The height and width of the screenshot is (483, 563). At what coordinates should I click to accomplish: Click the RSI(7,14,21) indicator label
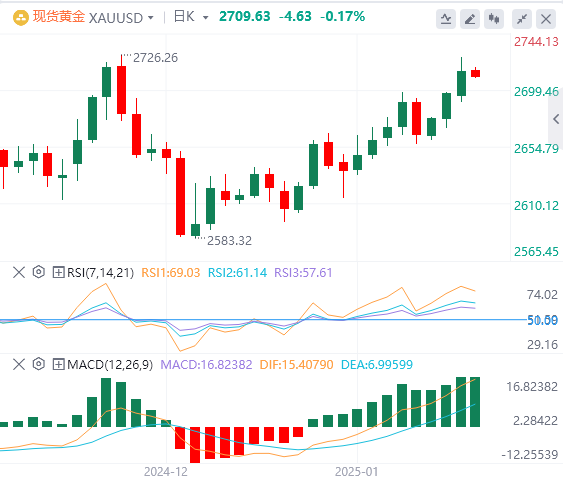pos(101,273)
